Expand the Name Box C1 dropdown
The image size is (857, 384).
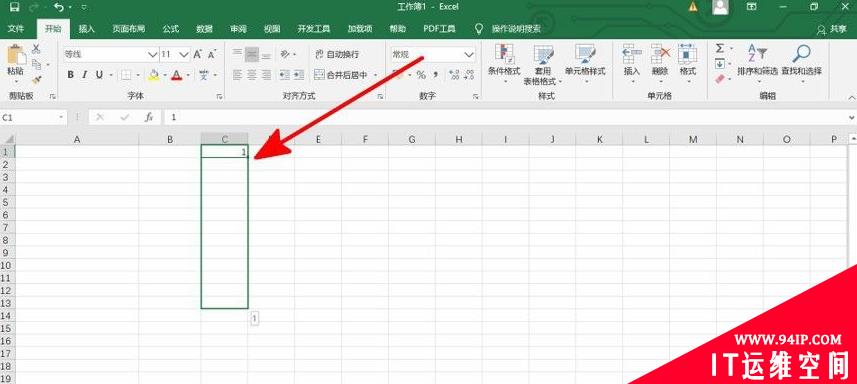[x=61, y=117]
